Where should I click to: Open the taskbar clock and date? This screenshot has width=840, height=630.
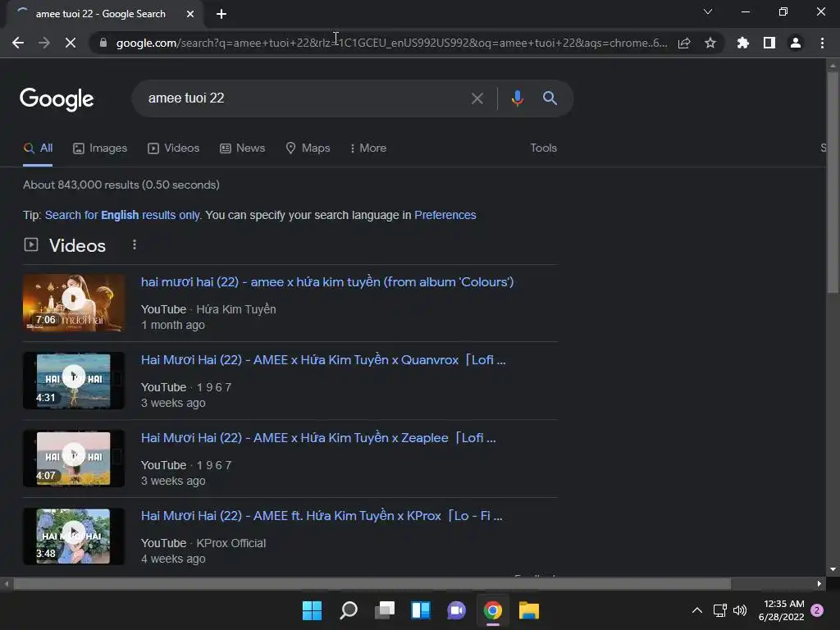click(x=782, y=610)
